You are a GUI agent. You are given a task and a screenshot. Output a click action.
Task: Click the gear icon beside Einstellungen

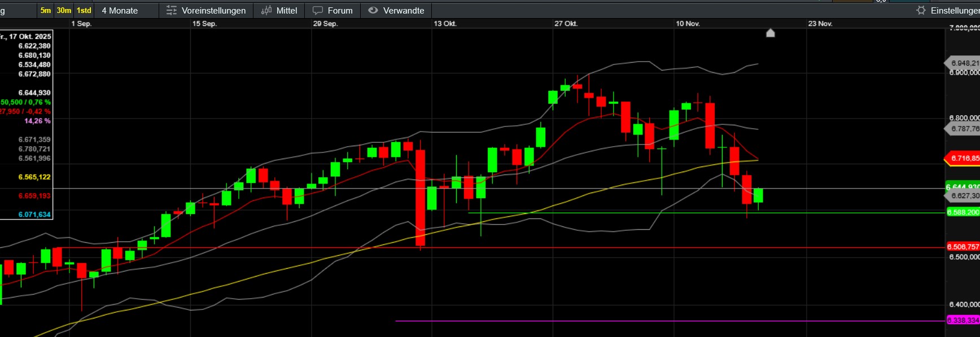pos(921,10)
